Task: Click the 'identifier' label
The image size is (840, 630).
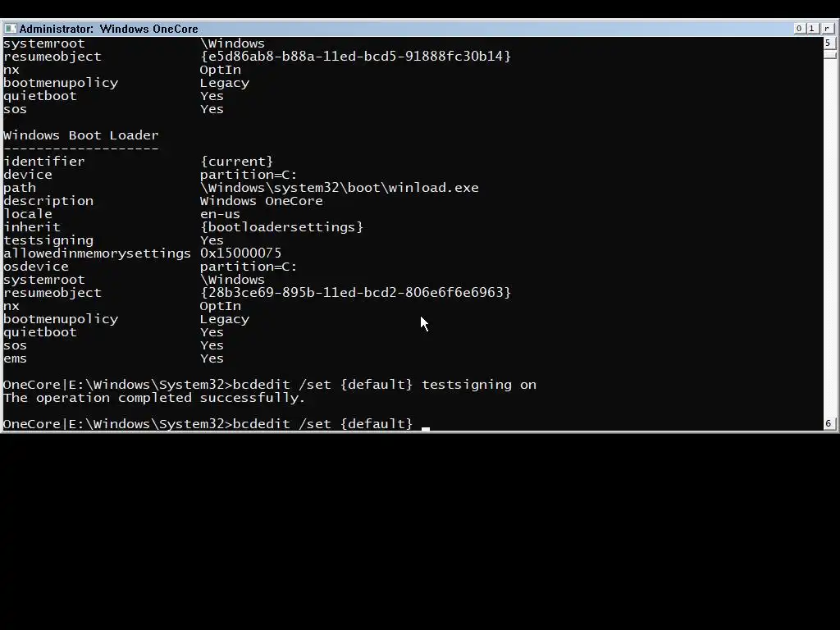Action: coord(44,162)
